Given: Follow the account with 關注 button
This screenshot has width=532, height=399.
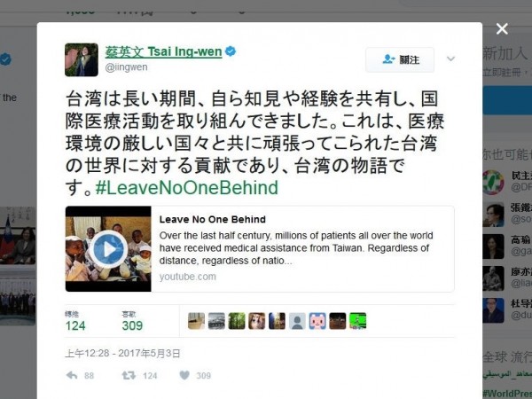Looking at the screenshot, I should pos(400,59).
